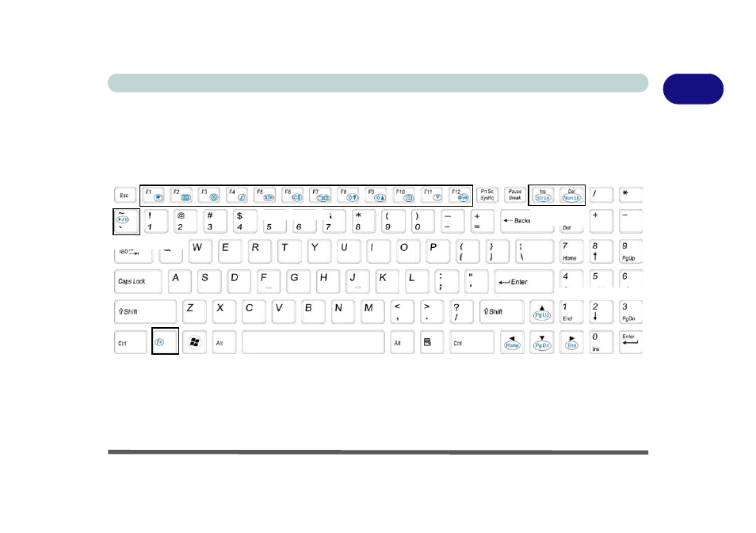
Task: Click the numpad slash key
Action: [x=601, y=195]
